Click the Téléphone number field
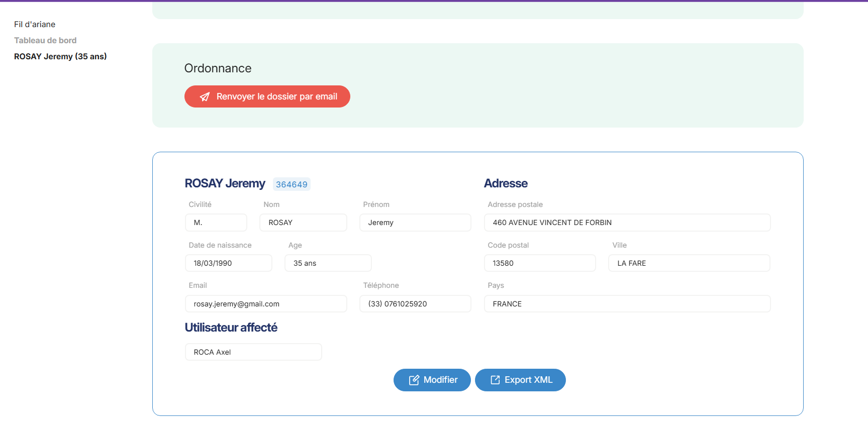868x426 pixels. click(415, 304)
